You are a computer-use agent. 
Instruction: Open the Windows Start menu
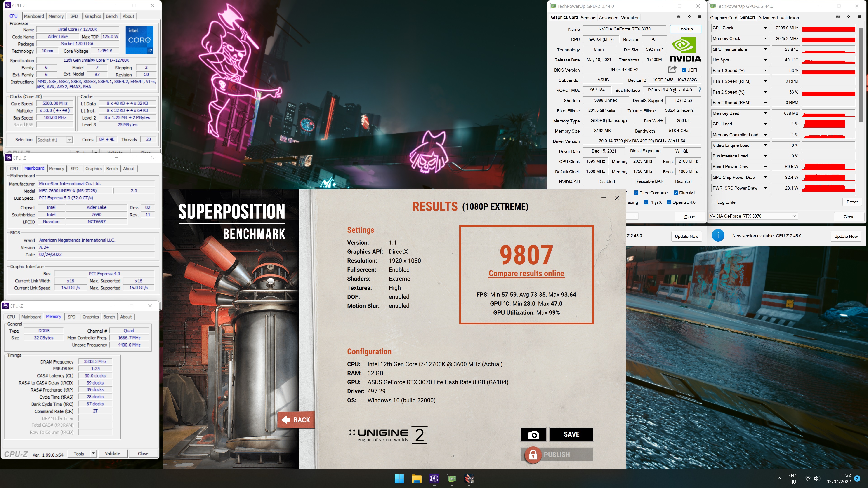(x=399, y=479)
